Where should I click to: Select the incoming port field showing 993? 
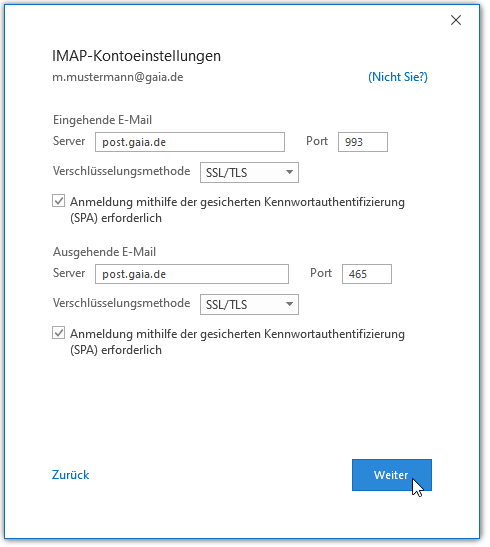coord(363,142)
